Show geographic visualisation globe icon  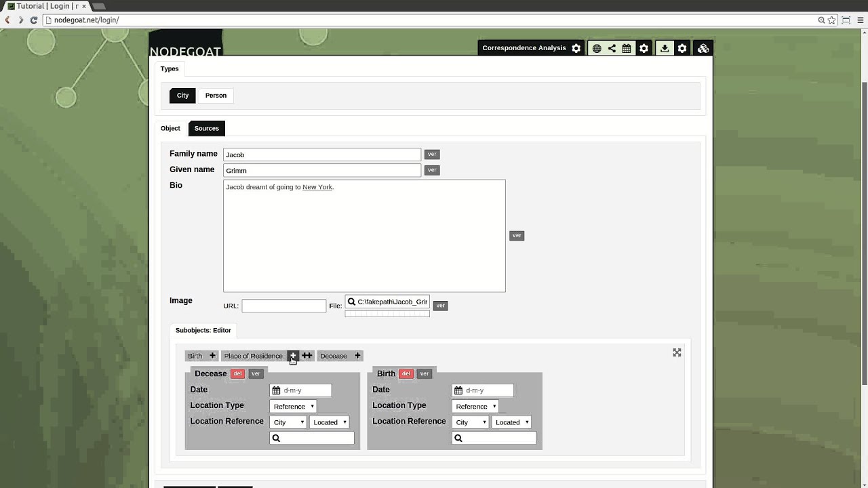[597, 48]
